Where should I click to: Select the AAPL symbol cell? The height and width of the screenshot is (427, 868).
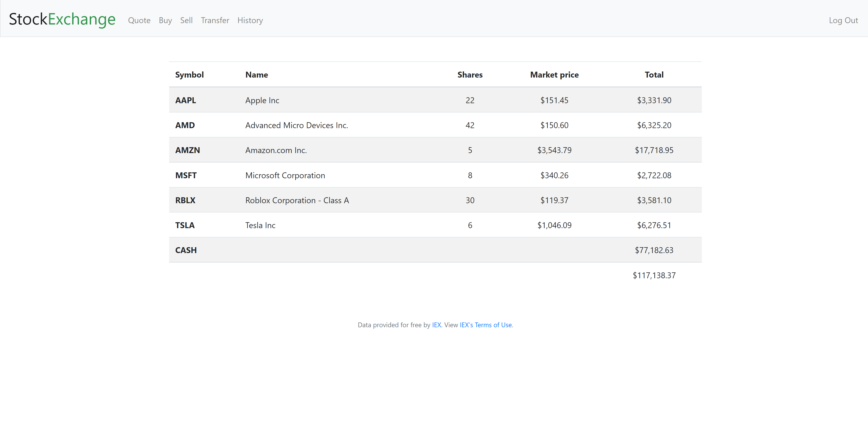click(x=186, y=100)
